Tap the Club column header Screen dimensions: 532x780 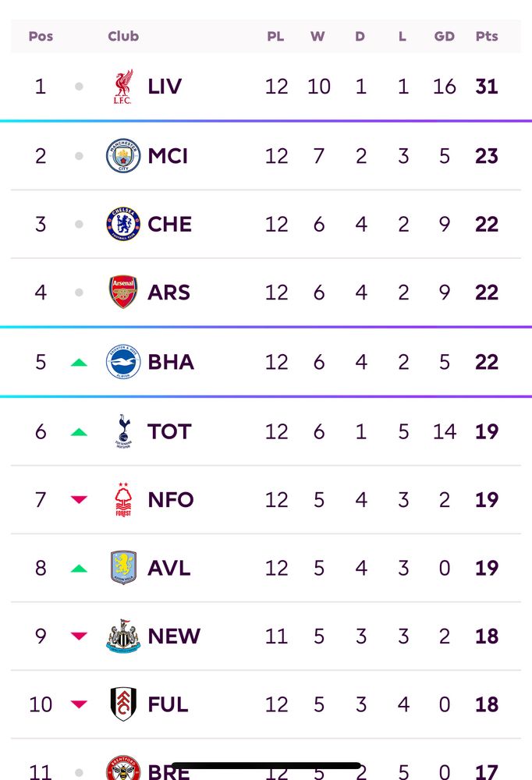pyautogui.click(x=123, y=37)
